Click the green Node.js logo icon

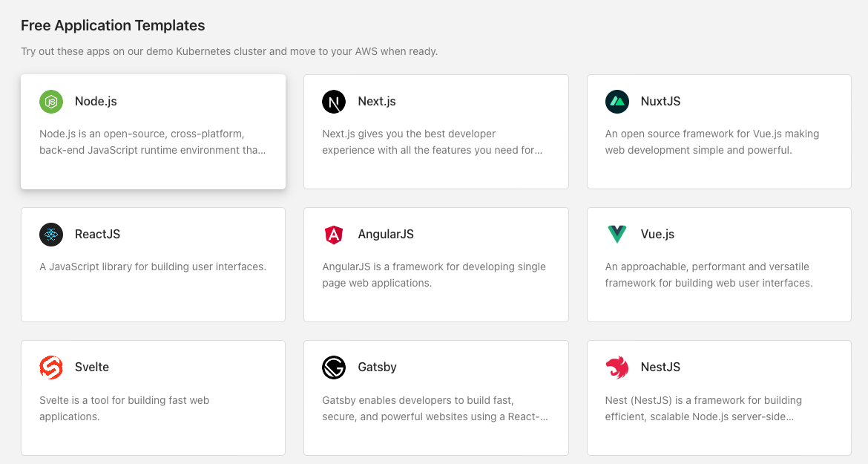pyautogui.click(x=51, y=102)
